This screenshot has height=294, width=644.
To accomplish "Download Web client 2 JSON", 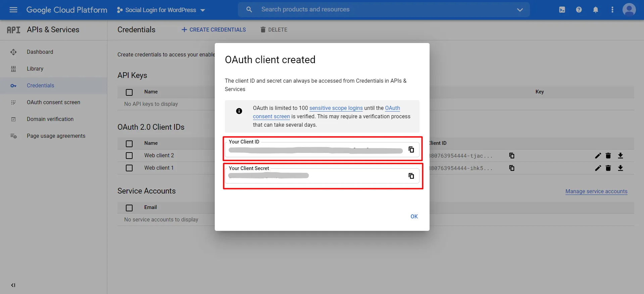I will point(621,156).
